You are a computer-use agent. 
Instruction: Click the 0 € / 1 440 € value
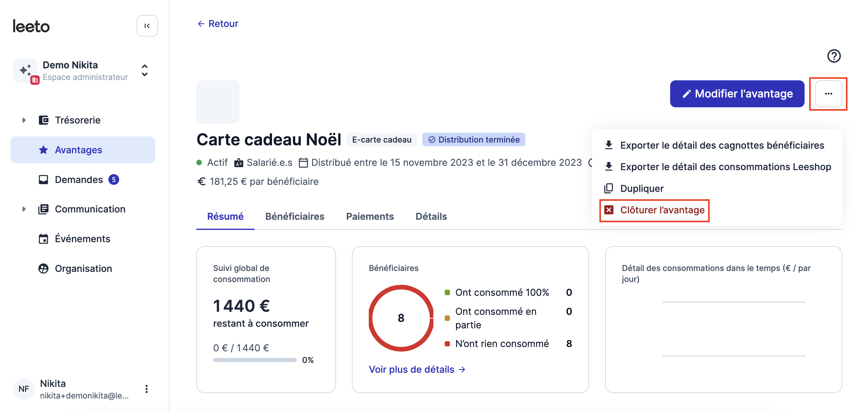(x=241, y=348)
